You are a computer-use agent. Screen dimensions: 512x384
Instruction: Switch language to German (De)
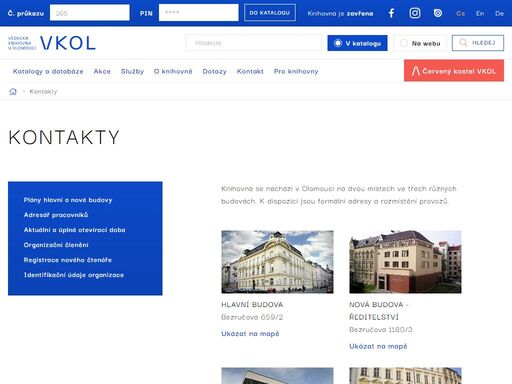pos(499,13)
